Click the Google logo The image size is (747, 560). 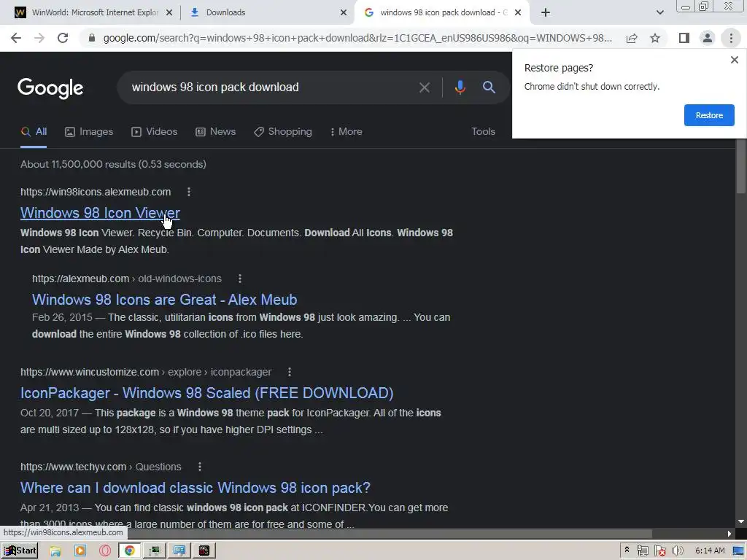tap(50, 87)
